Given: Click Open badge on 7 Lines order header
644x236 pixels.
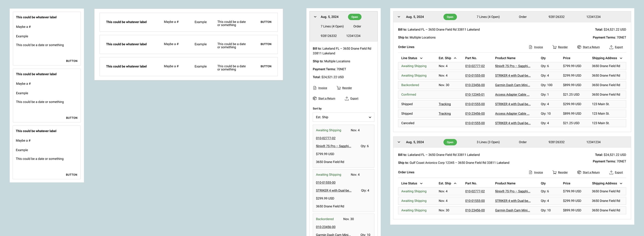Looking at the screenshot, I should tap(450, 17).
